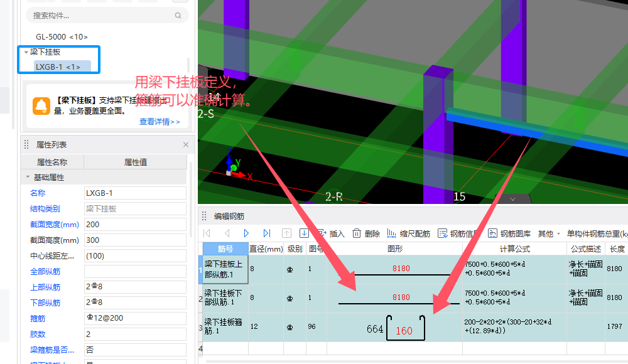
Task: Click the stirrup diameter cell 12
Action: pos(266,327)
